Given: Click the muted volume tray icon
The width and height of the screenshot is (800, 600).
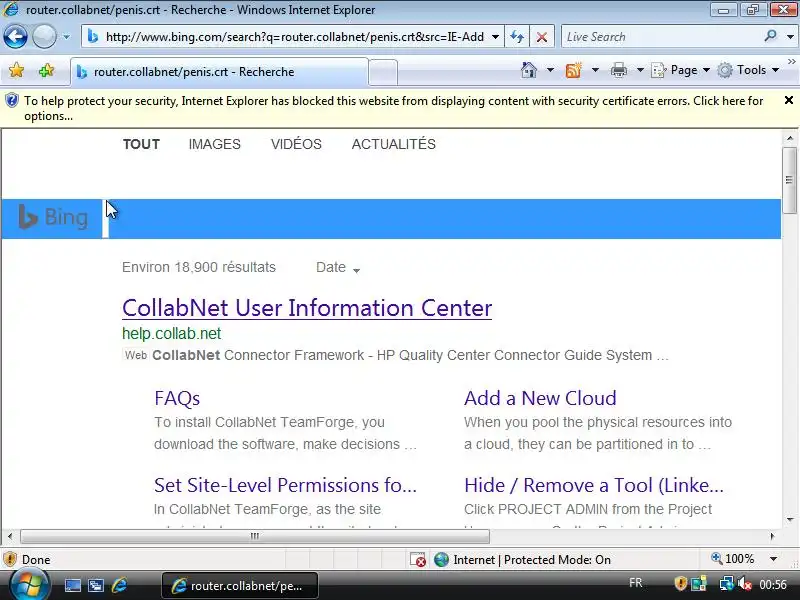Looking at the screenshot, I should click(x=744, y=584).
